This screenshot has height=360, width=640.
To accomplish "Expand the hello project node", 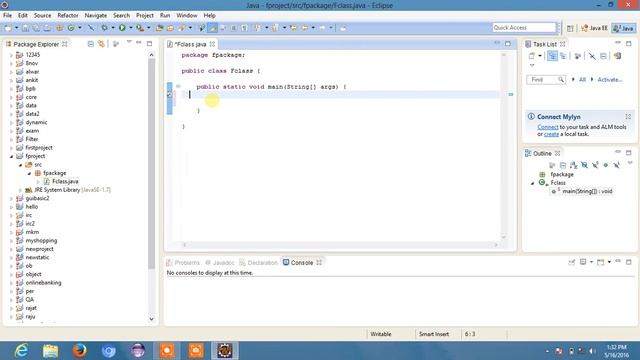I will pos(11,207).
